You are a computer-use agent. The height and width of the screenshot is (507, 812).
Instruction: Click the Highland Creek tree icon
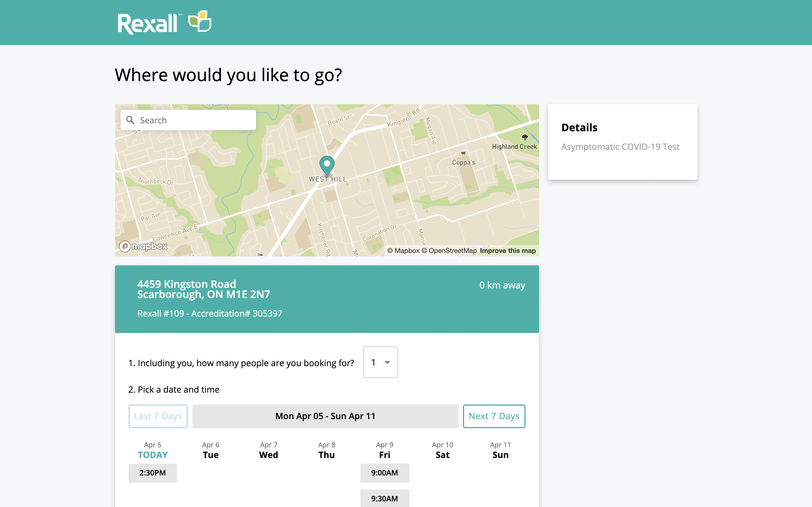pos(525,137)
